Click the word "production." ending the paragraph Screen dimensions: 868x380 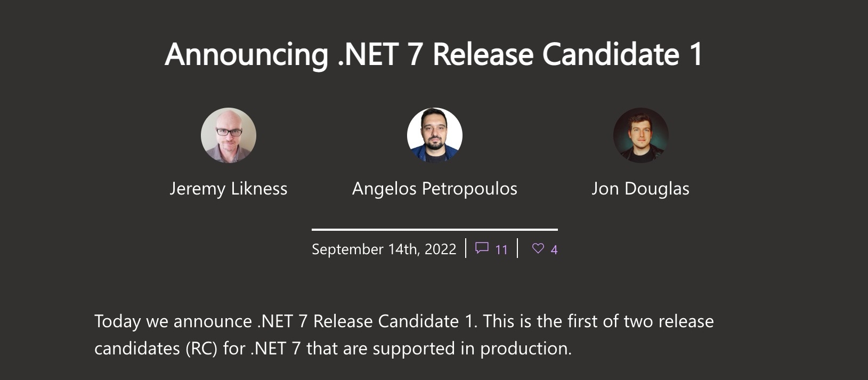pos(525,349)
